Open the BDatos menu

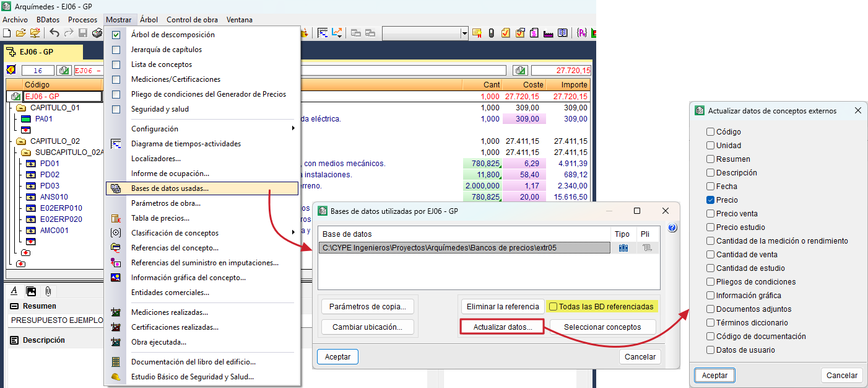[48, 20]
